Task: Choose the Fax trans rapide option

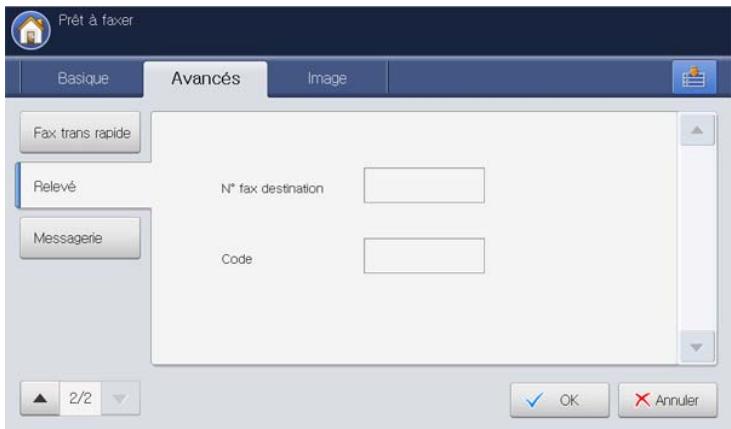Action: (80, 132)
